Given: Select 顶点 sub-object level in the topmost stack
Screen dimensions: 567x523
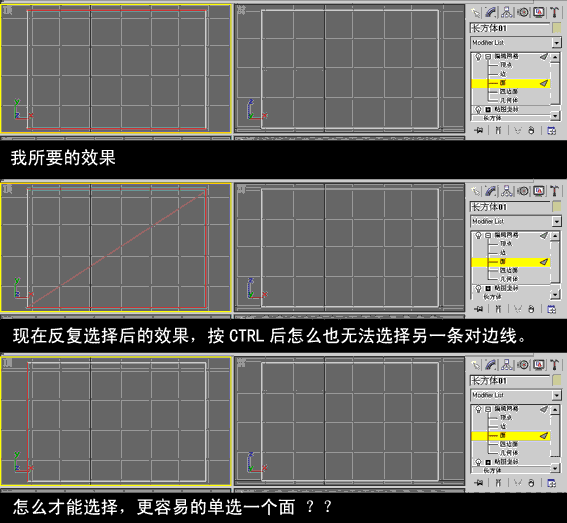Looking at the screenshot, I should tap(506, 65).
